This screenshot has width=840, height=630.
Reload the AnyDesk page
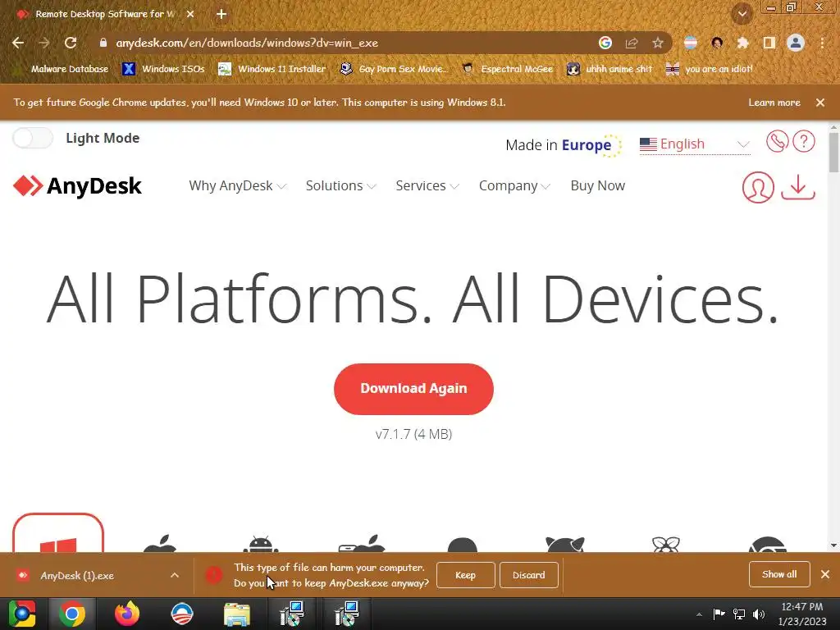coord(71,43)
